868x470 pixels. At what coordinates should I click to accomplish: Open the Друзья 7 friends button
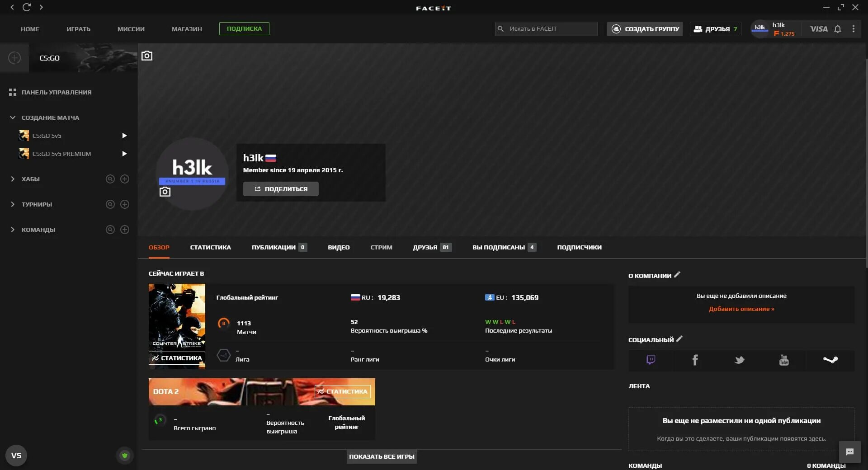(x=715, y=29)
